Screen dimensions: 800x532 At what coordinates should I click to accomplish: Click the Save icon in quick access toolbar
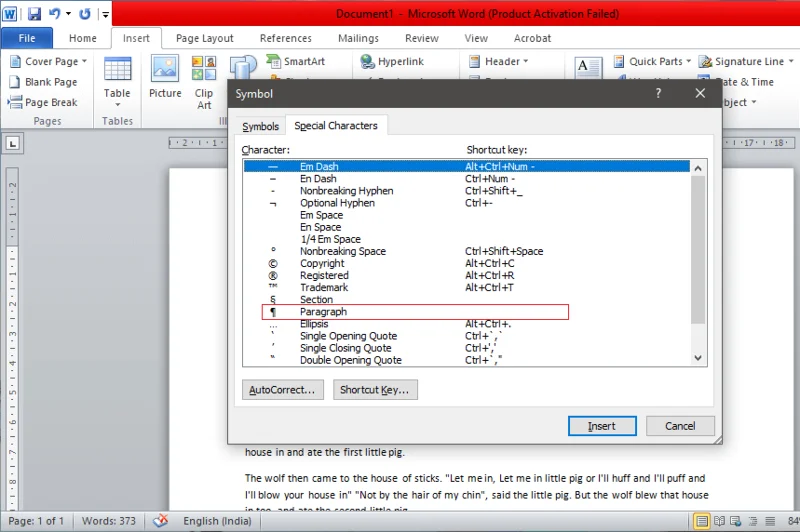coord(34,13)
